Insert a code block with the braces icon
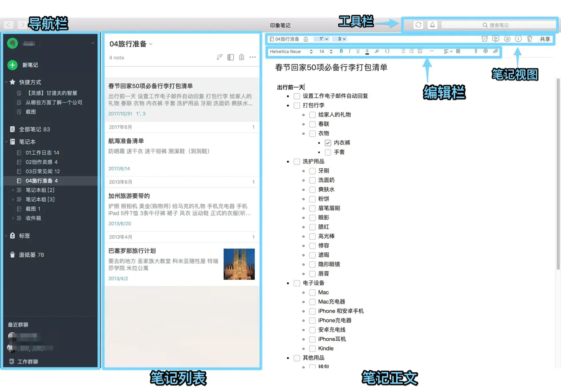 [387, 51]
